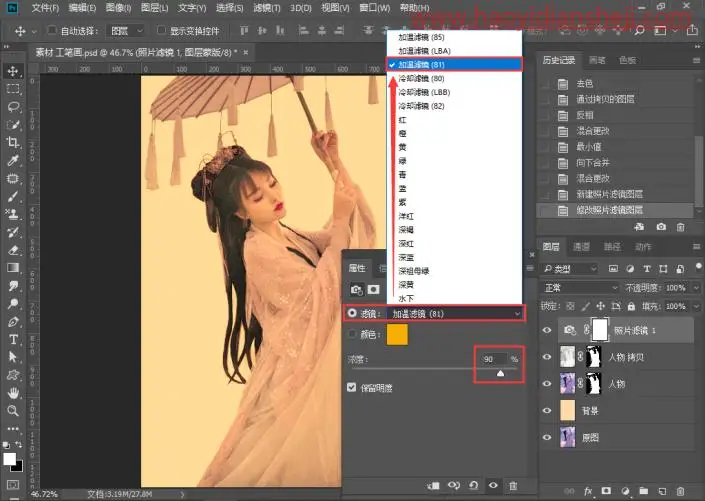Image resolution: width=705 pixels, height=501 pixels.
Task: Switch to the 通道 tab
Action: point(581,247)
